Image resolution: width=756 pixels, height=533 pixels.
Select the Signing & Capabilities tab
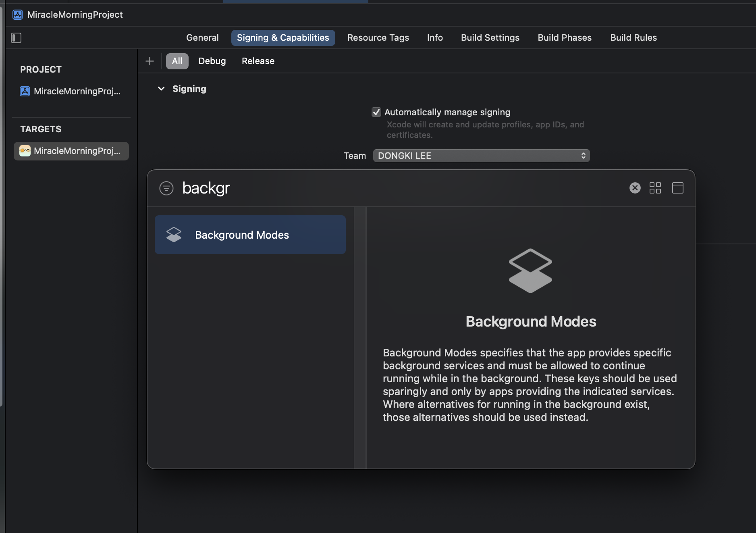[283, 37]
